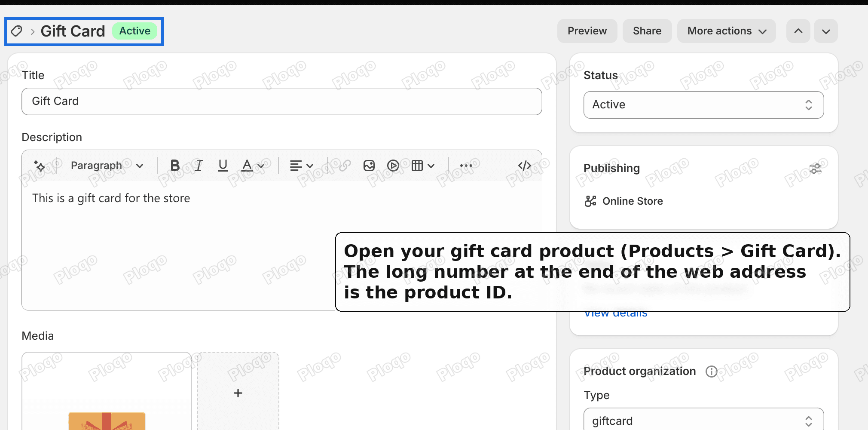Click the insert link icon
The image size is (868, 430).
click(x=345, y=166)
